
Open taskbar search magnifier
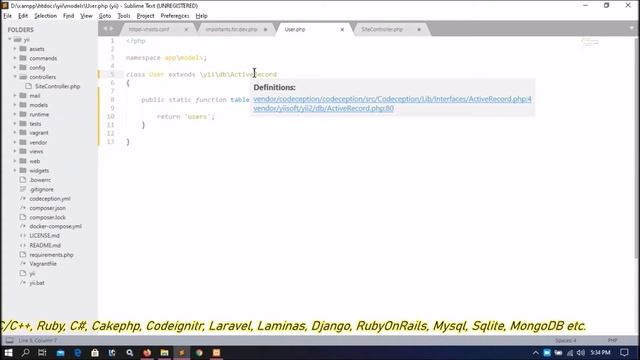tap(25, 353)
